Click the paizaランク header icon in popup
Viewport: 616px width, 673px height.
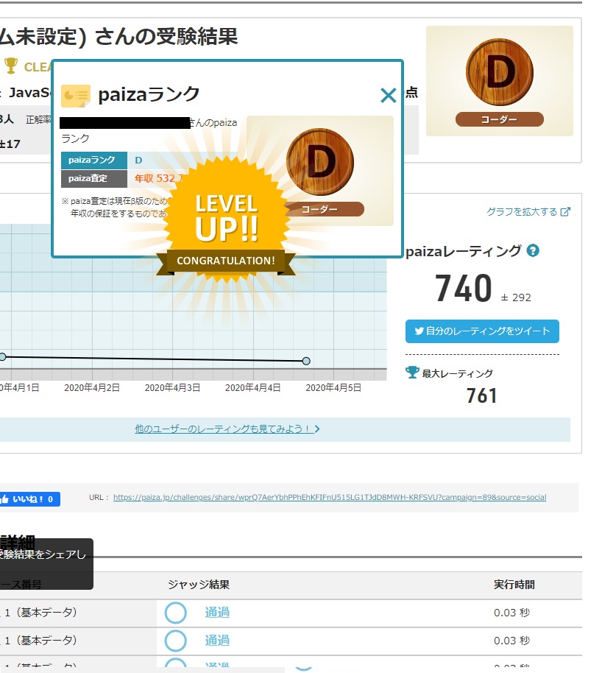click(75, 95)
